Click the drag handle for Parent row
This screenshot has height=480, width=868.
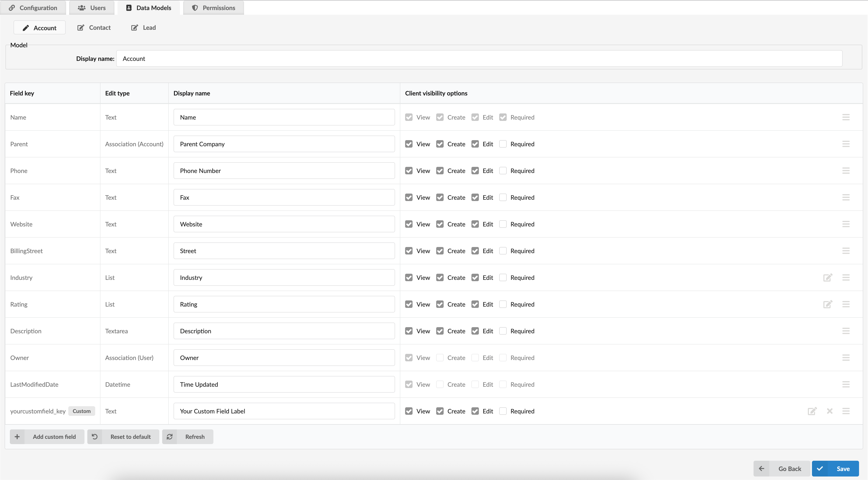(846, 144)
